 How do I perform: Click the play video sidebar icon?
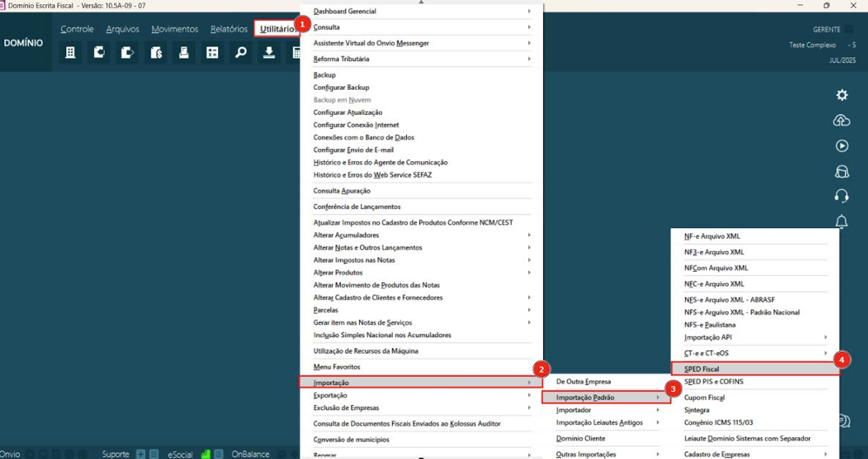pyautogui.click(x=842, y=146)
